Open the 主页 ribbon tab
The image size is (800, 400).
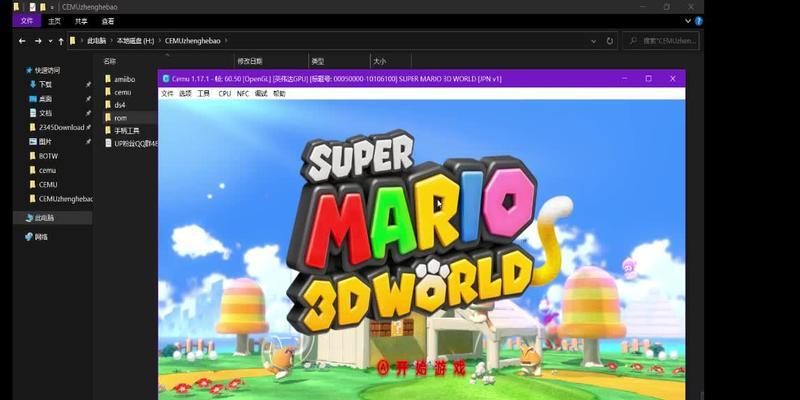(x=54, y=21)
